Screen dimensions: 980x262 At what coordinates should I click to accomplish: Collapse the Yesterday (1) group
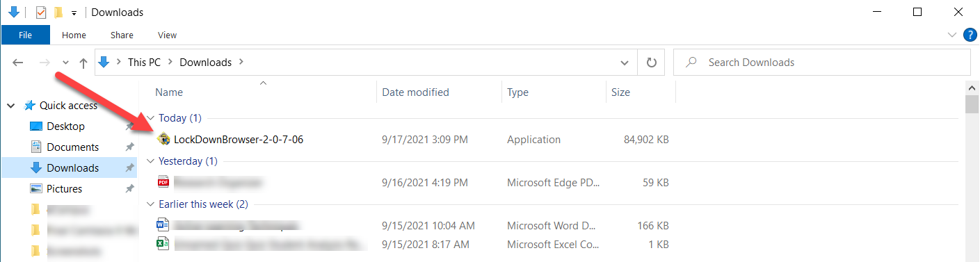pyautogui.click(x=151, y=161)
